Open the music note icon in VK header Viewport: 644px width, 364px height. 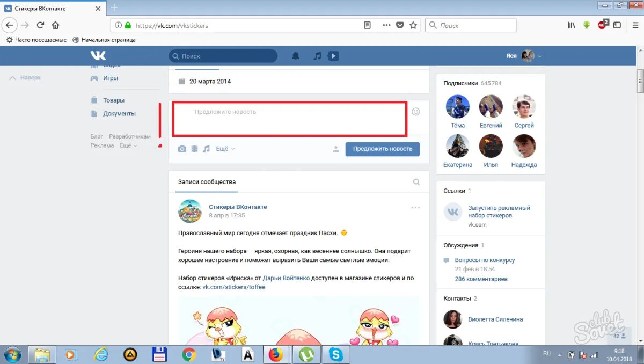[x=317, y=56]
